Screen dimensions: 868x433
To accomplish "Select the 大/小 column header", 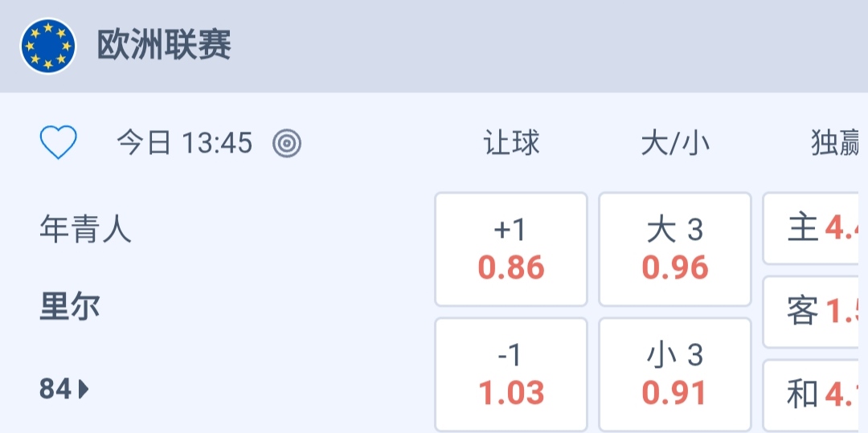I will click(675, 144).
